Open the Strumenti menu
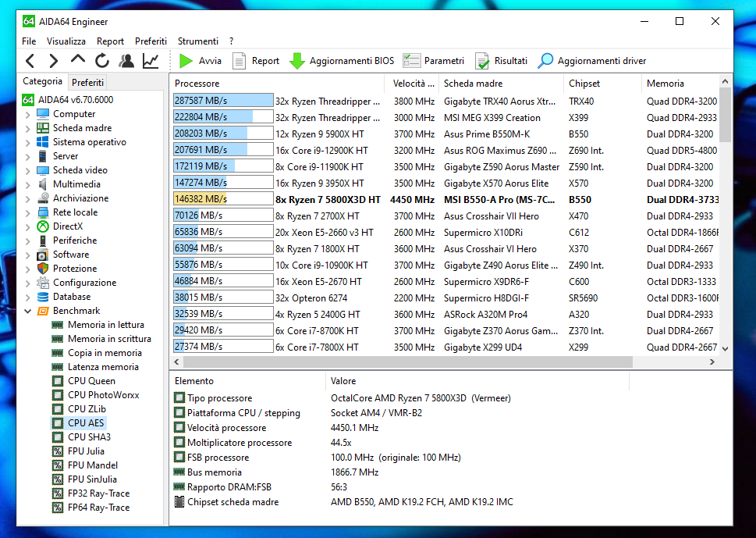756x538 pixels. point(197,41)
